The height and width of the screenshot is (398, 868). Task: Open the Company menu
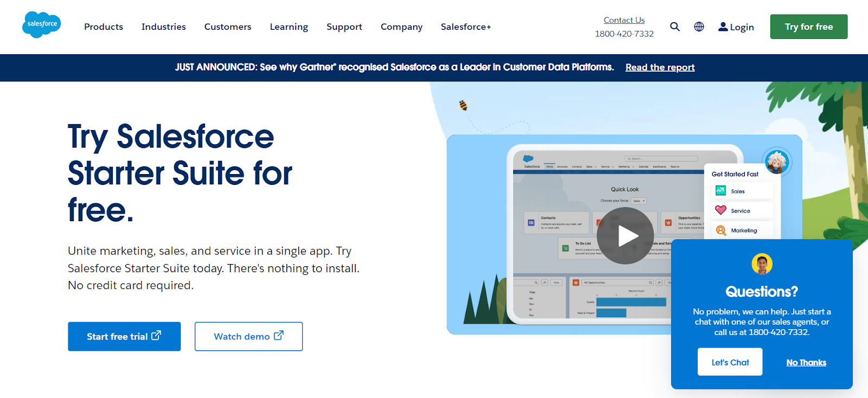pos(401,27)
